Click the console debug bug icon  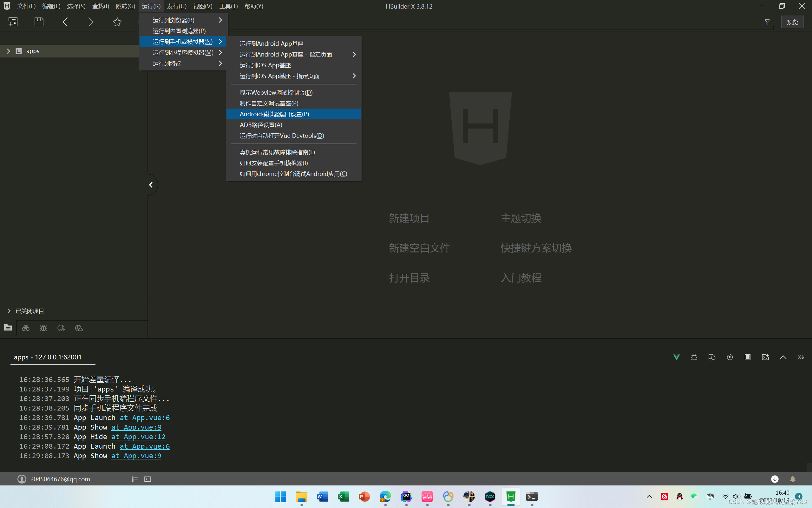[x=694, y=357]
